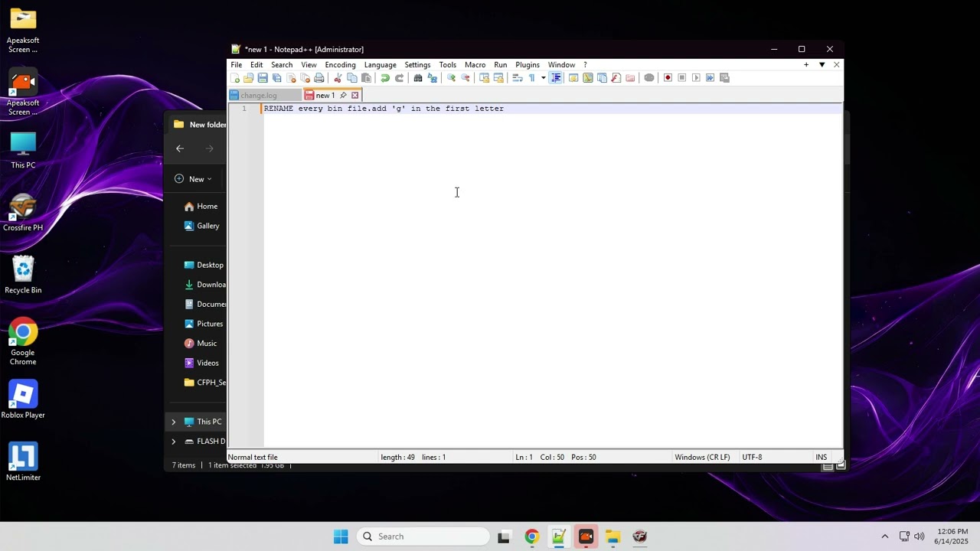Viewport: 980px width, 551px height.
Task: Open the Encoding menu
Action: 340,65
